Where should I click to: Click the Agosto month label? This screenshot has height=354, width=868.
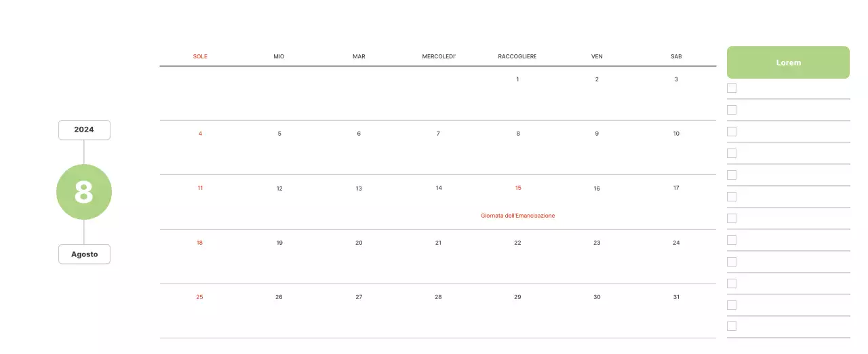84,254
